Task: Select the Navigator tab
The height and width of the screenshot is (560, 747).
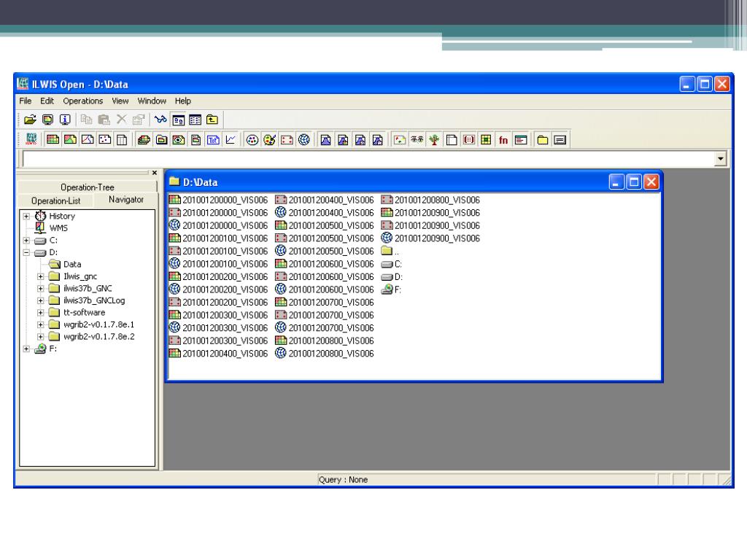Action: click(125, 200)
